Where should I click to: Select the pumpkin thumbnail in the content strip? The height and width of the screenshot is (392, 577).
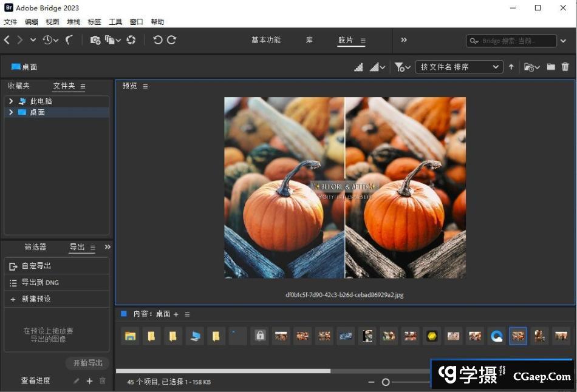(x=517, y=336)
